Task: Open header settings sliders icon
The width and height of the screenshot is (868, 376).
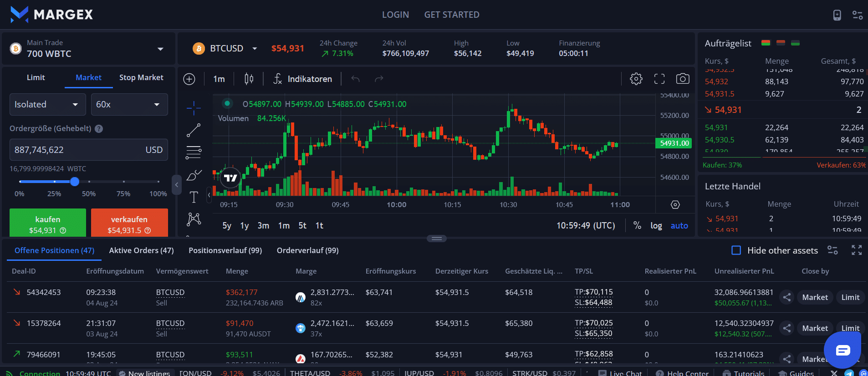Action: (858, 15)
